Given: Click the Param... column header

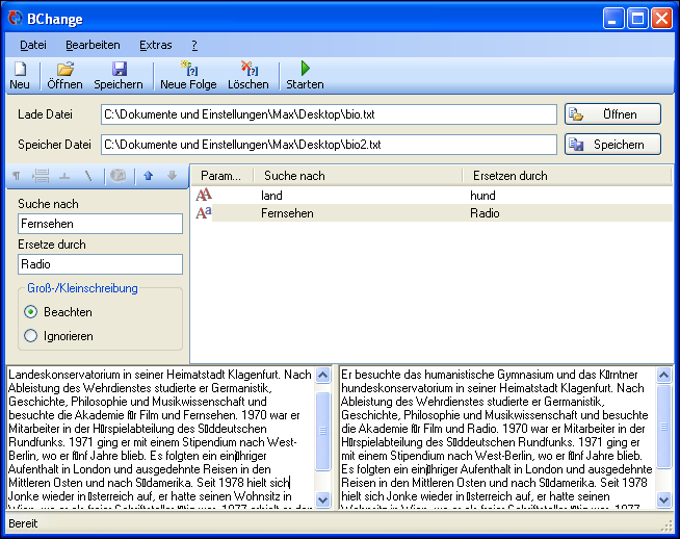Looking at the screenshot, I should pyautogui.click(x=222, y=176).
